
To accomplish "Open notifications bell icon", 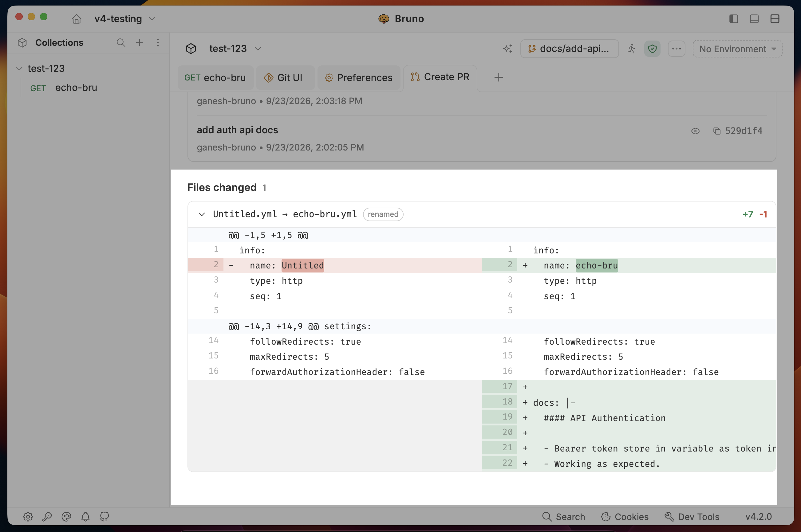I will point(85,516).
